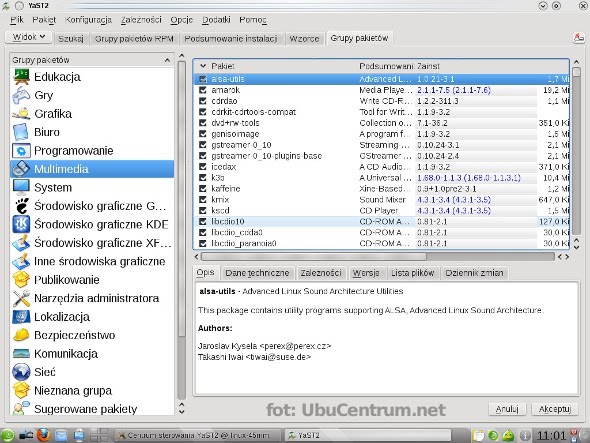Select the icedax package row
The image size is (590, 443).
click(382, 167)
